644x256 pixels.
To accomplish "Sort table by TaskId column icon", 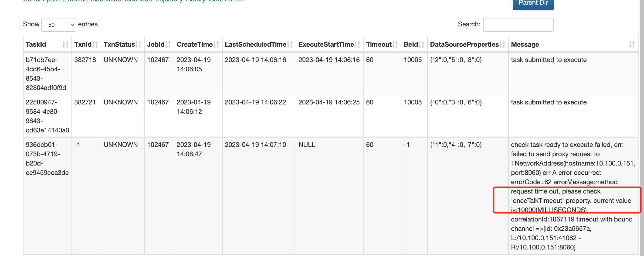I will click(65, 45).
